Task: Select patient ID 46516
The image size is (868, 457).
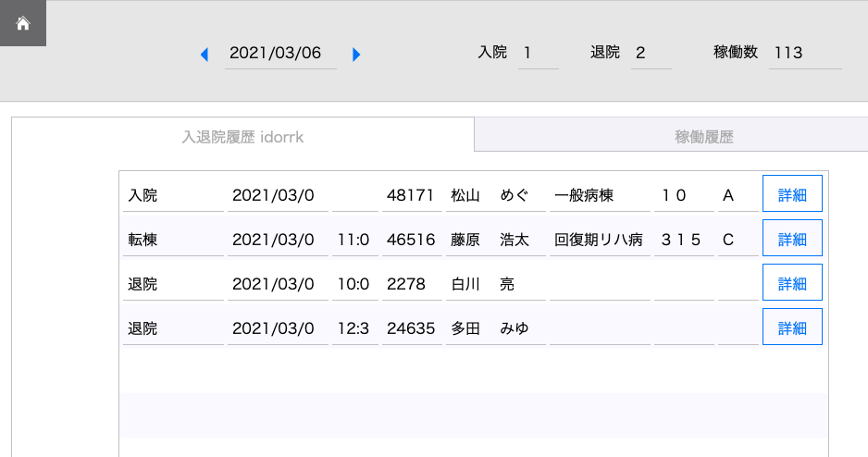Action: 412,240
